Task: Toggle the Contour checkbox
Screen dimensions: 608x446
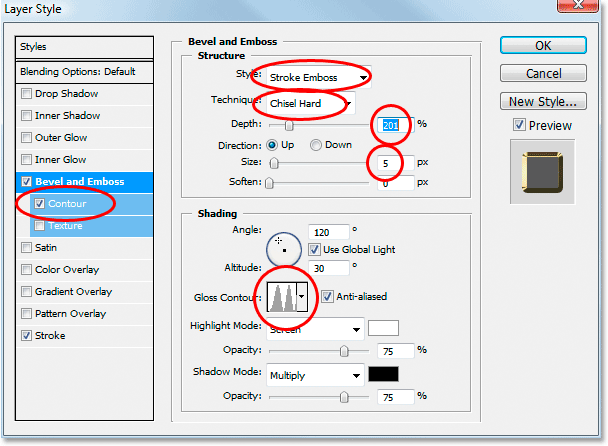Action: [39, 203]
